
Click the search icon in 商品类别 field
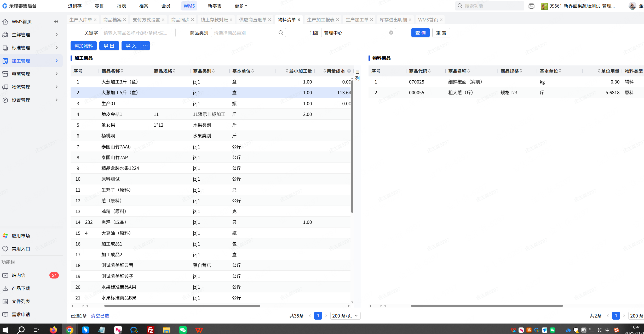pyautogui.click(x=281, y=33)
